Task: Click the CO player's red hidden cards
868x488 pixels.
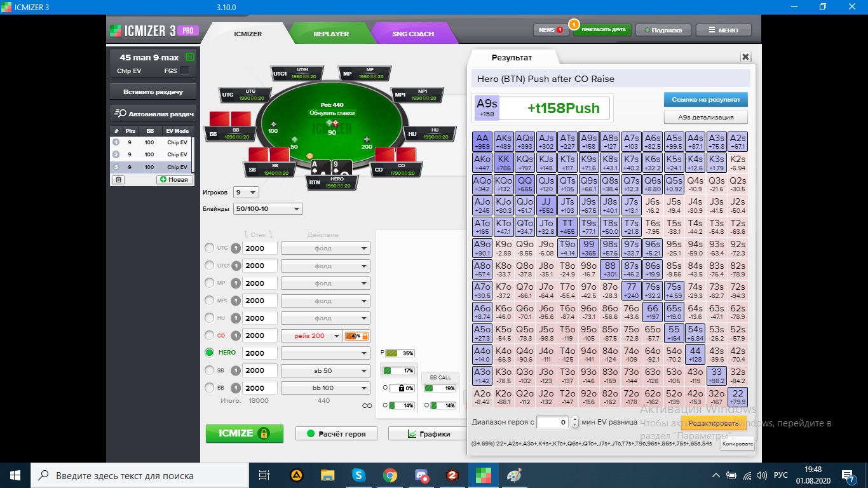Action: click(x=395, y=154)
